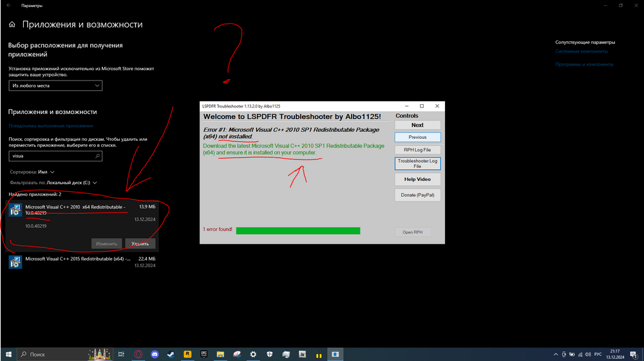The height and width of the screenshot is (361, 644).
Task: Click the search magnifier in the apps filter box
Action: click(x=97, y=156)
